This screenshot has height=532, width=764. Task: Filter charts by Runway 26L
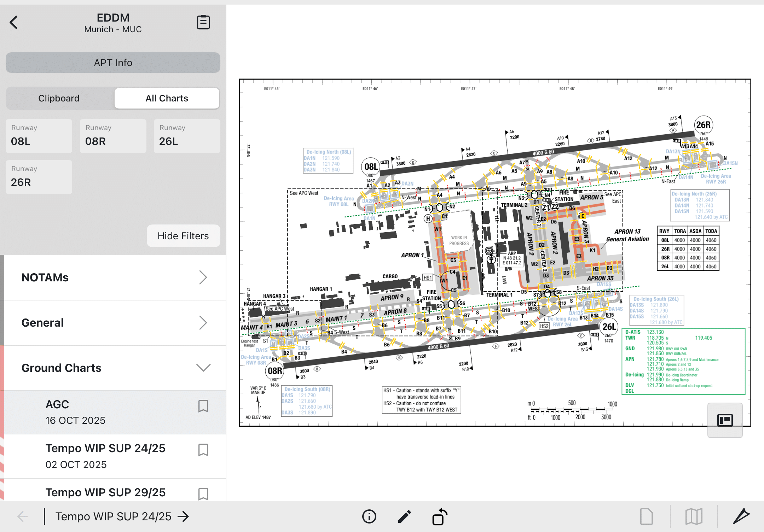[187, 136]
